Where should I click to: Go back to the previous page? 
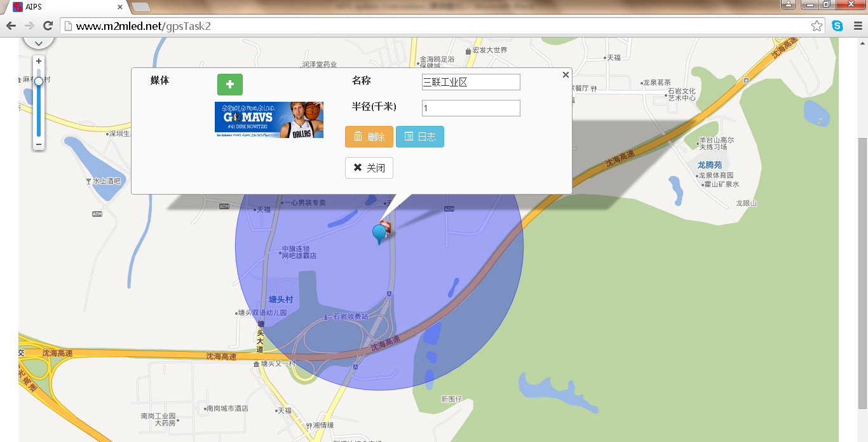[11, 26]
